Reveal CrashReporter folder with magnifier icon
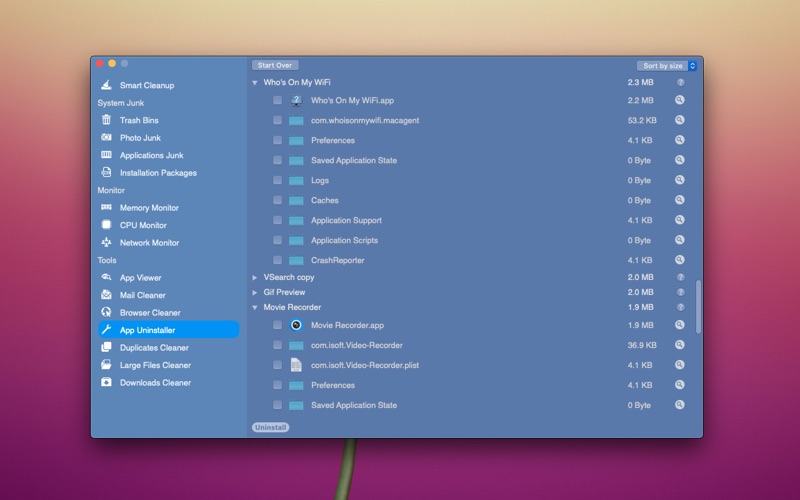The image size is (800, 500). (x=680, y=260)
